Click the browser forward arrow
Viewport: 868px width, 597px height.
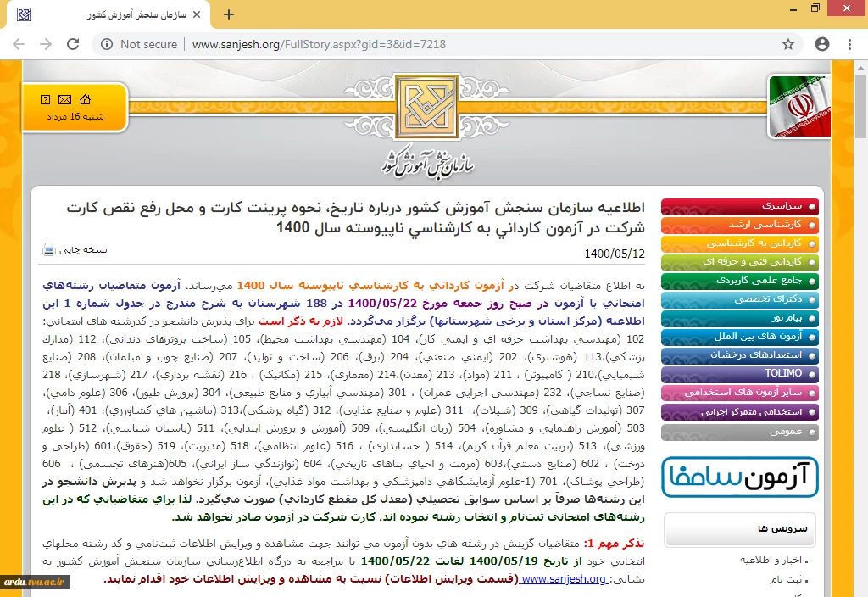46,44
